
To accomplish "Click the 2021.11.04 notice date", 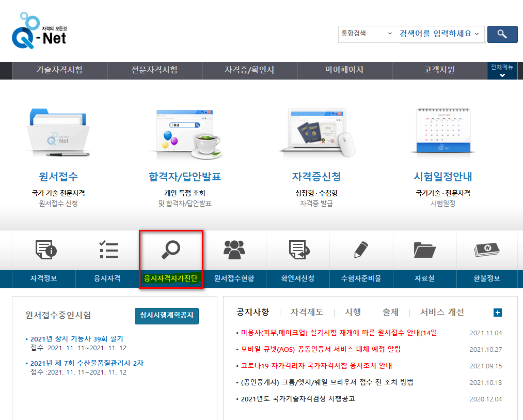I will [486, 333].
